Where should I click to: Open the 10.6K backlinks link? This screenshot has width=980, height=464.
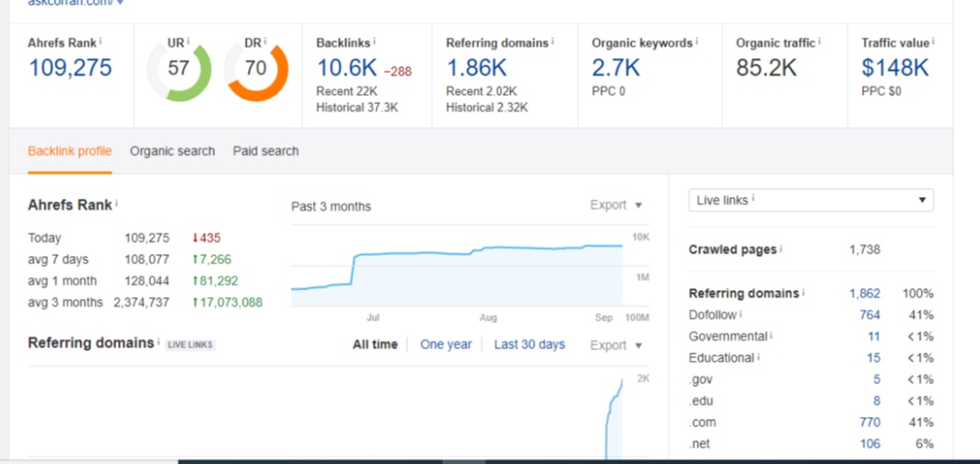(x=346, y=68)
